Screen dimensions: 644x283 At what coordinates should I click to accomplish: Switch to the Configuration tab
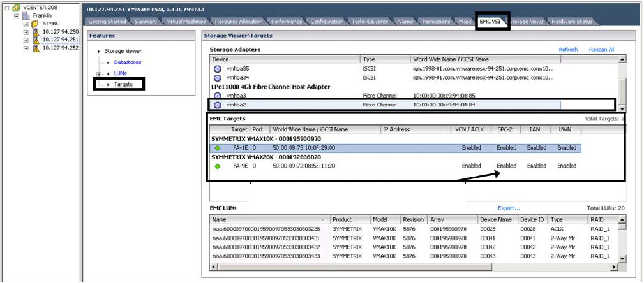327,21
